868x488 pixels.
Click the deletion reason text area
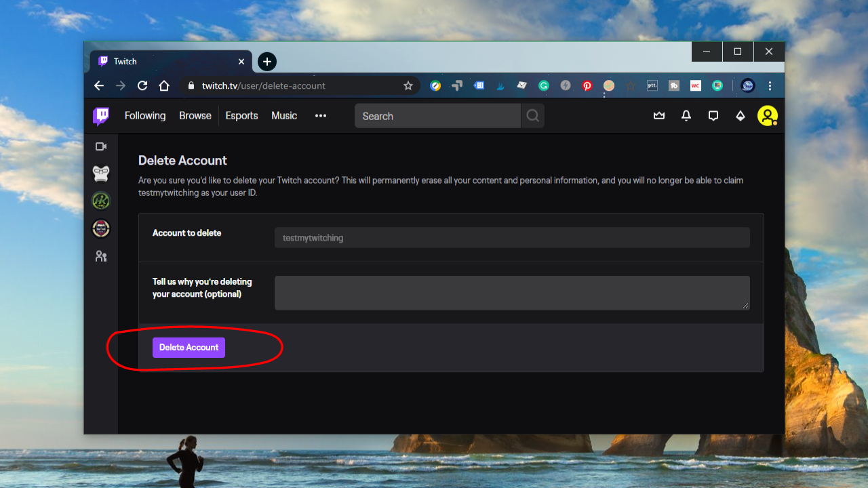512,293
